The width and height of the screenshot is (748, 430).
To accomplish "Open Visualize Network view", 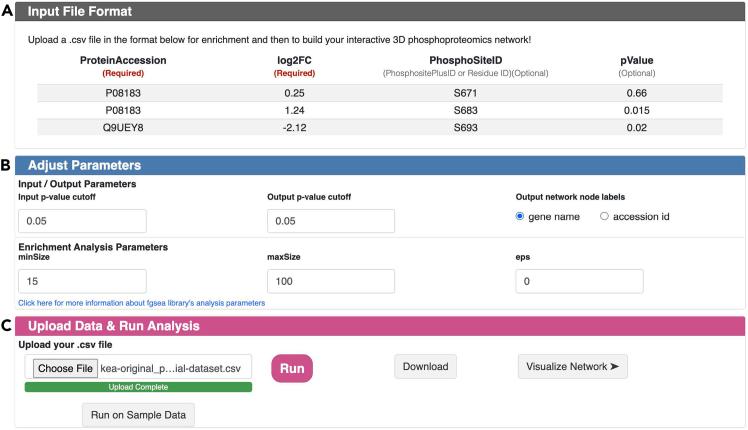I will 572,366.
